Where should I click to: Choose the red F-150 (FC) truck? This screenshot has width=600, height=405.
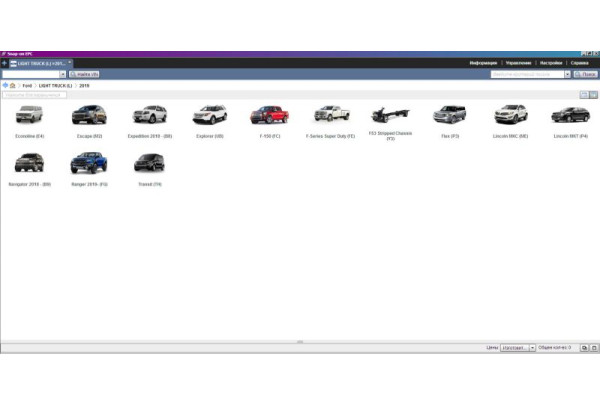[269, 115]
